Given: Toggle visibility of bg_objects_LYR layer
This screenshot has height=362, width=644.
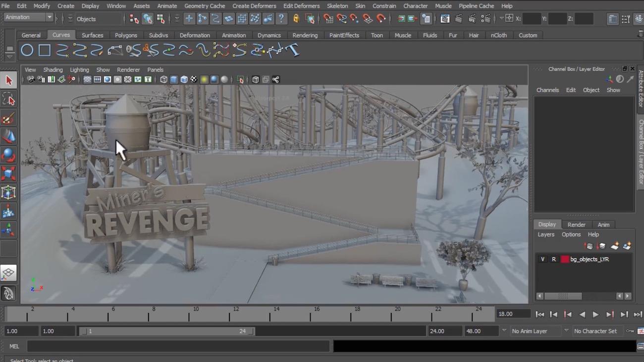Looking at the screenshot, I should pos(542,259).
